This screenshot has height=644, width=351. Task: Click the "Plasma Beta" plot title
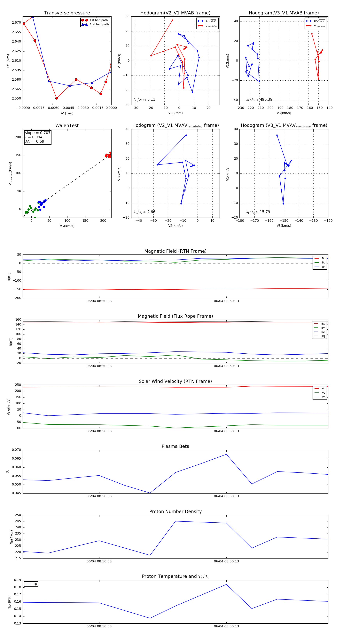pyautogui.click(x=175, y=447)
